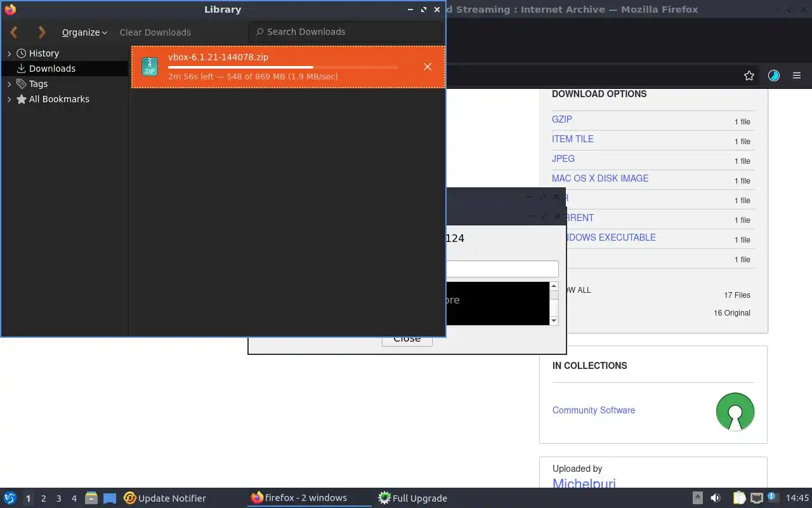Expand All Bookmarks tree node
The width and height of the screenshot is (812, 508).
[9, 99]
